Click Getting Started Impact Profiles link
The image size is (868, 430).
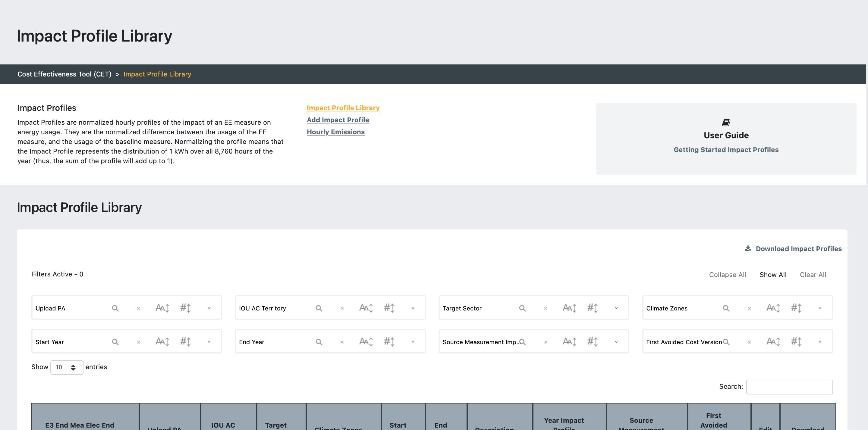726,150
